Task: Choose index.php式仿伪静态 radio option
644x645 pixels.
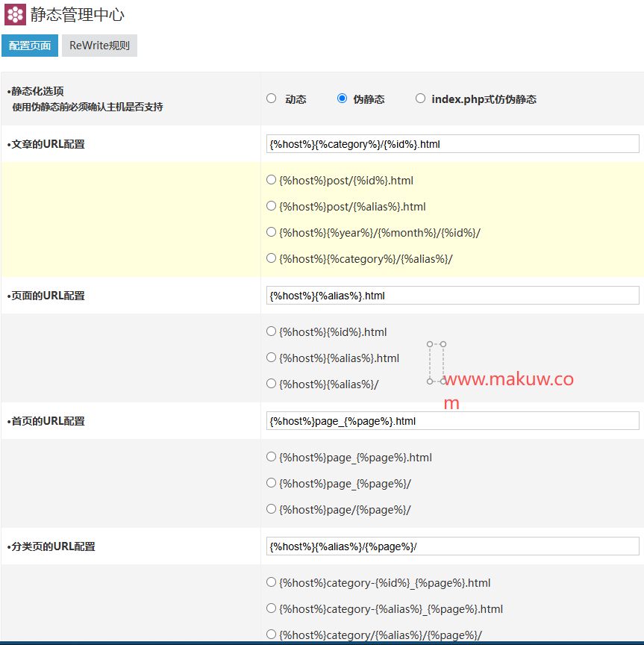Action: [420, 99]
